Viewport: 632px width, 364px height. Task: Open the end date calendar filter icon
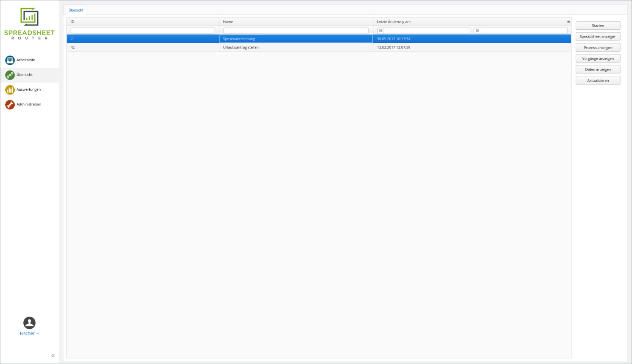tap(477, 31)
